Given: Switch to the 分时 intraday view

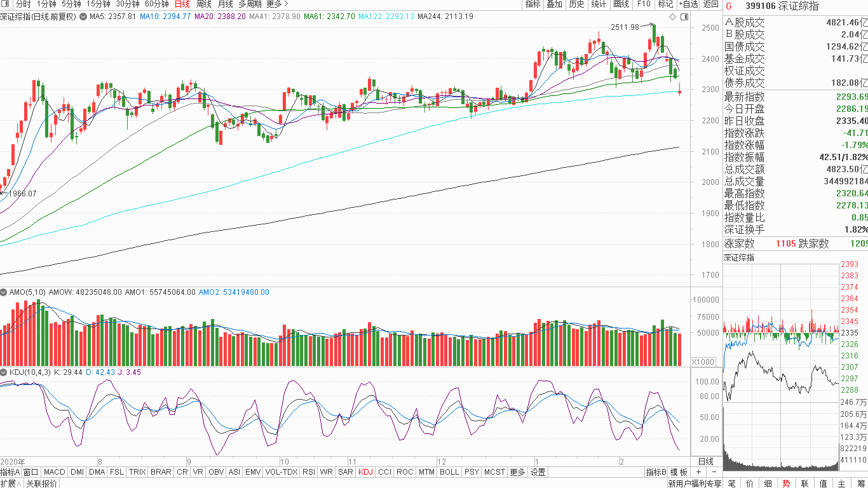Looking at the screenshot, I should 23,4.
